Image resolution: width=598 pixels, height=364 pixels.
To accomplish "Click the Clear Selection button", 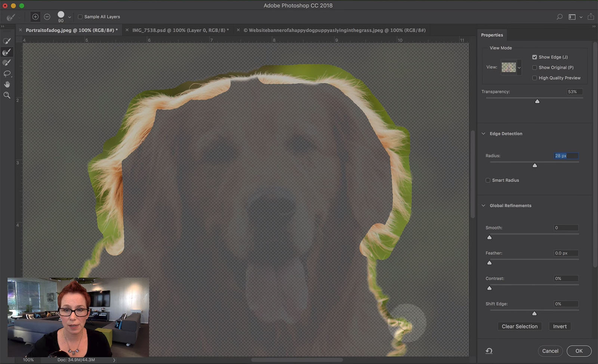I will [x=520, y=326].
